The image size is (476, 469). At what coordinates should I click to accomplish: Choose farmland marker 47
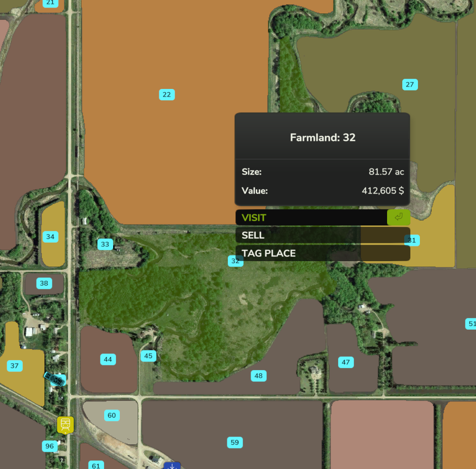tap(346, 362)
